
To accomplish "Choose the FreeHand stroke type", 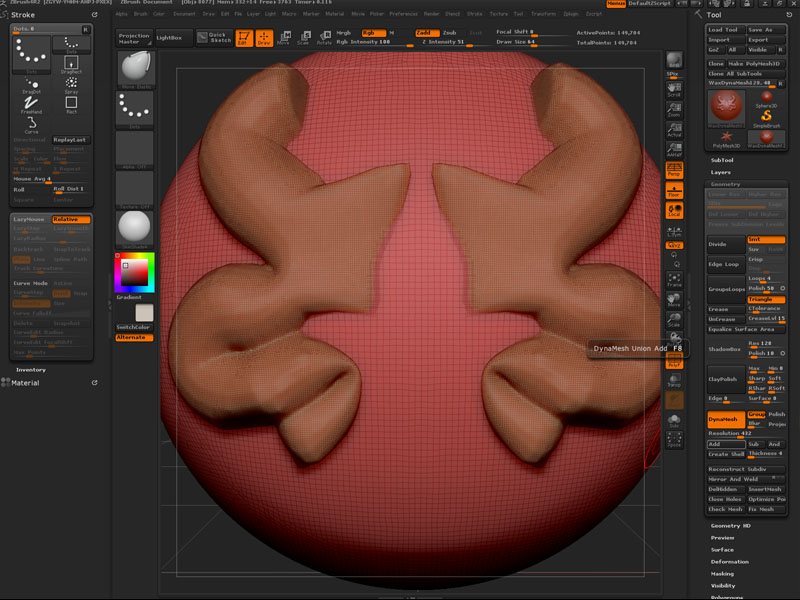I will pyautogui.click(x=31, y=105).
